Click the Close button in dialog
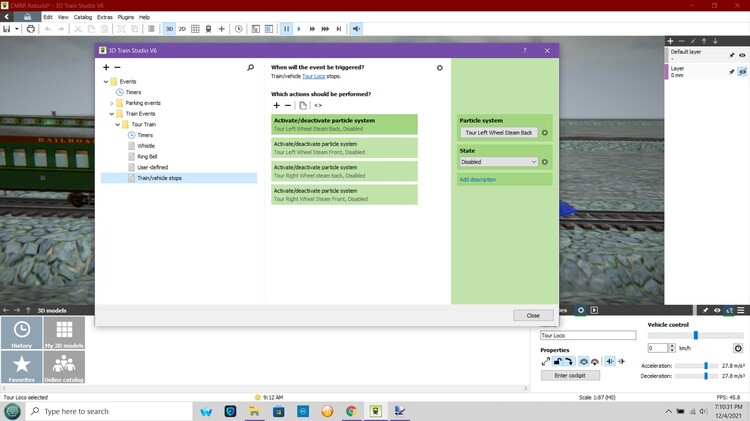The height and width of the screenshot is (421, 750). click(x=533, y=315)
